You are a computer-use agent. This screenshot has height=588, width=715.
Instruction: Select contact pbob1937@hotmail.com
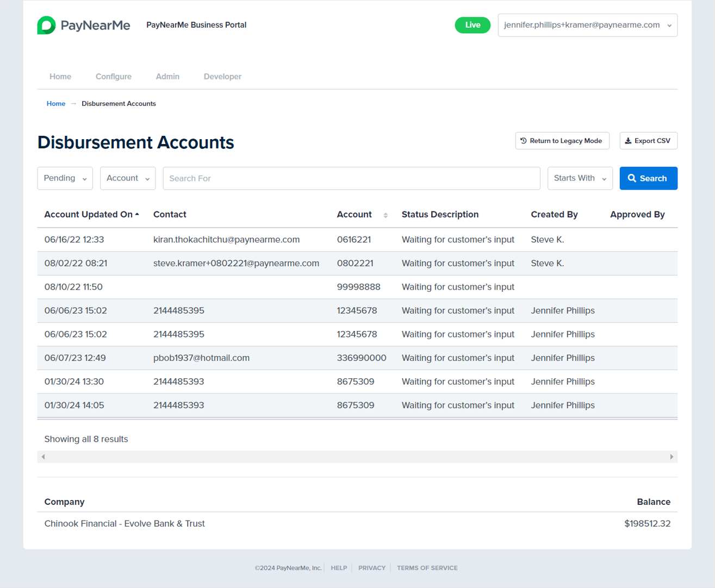[x=201, y=358]
